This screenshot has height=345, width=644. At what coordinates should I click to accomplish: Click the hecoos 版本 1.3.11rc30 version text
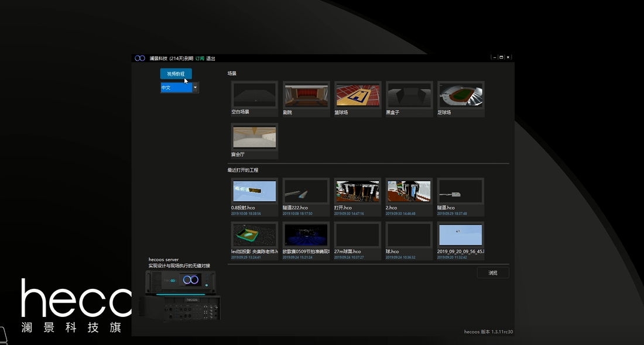point(488,332)
